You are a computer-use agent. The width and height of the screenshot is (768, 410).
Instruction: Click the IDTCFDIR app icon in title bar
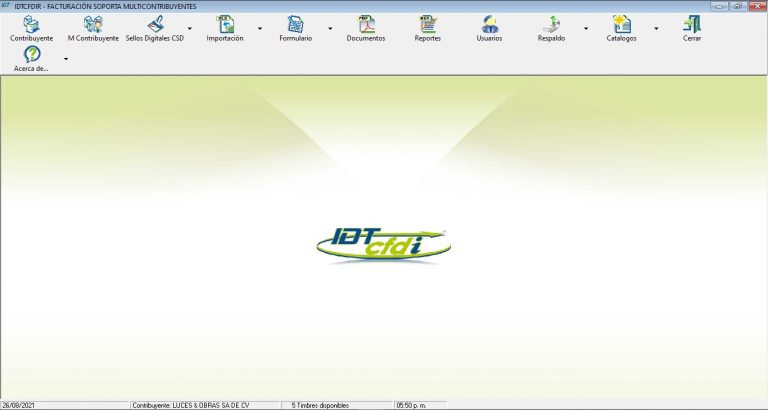[5, 6]
